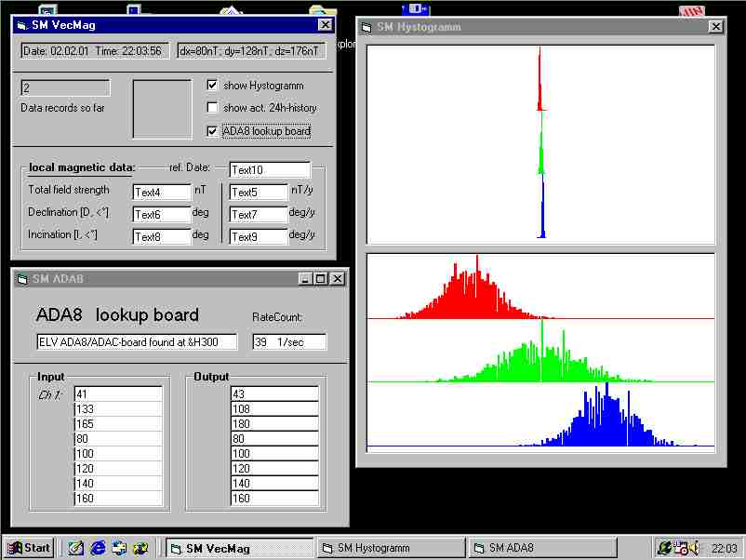Click the Show Desktop quick launch icon
This screenshot has height=560, width=746.
[x=76, y=548]
